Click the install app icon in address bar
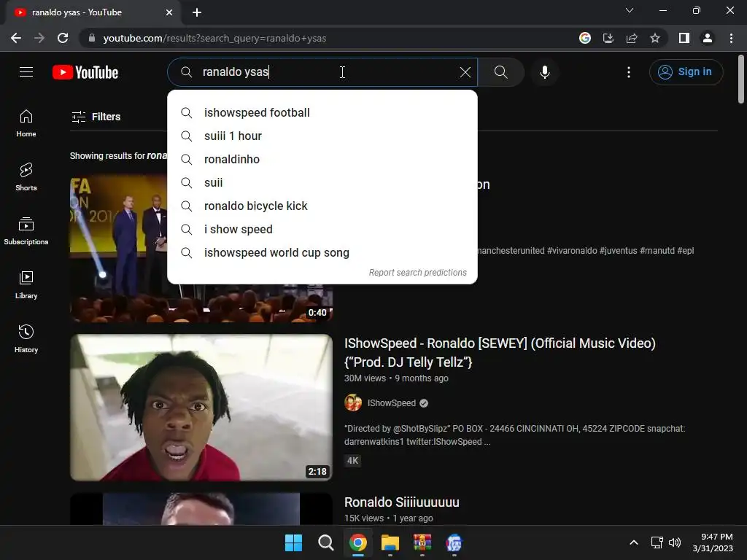This screenshot has width=747, height=560. (x=608, y=38)
